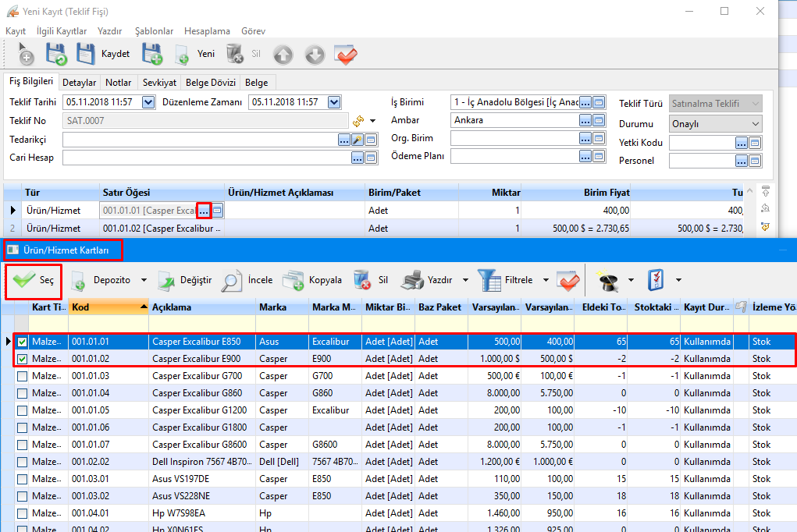This screenshot has height=532, width=797.
Task: Switch to the Sevkiyat tab
Action: (x=159, y=83)
